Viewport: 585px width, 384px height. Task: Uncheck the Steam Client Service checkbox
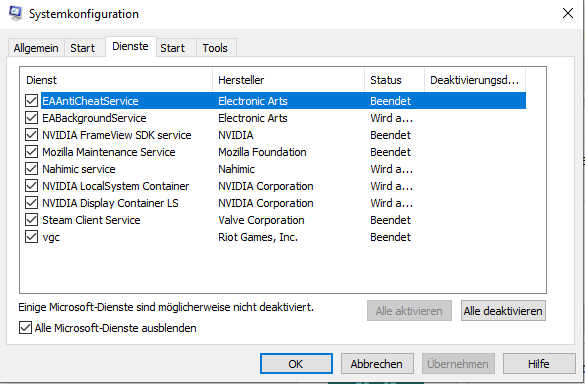[x=31, y=219]
